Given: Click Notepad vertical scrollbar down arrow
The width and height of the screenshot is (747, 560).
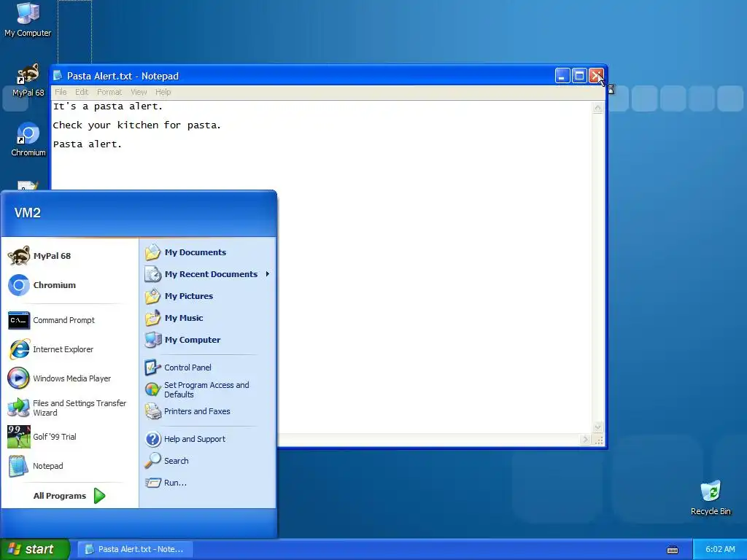Looking at the screenshot, I should [x=597, y=427].
